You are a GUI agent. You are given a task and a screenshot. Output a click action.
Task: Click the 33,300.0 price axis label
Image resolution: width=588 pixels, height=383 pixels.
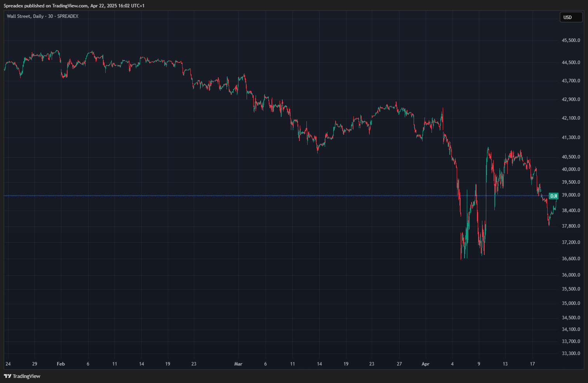[571, 353]
